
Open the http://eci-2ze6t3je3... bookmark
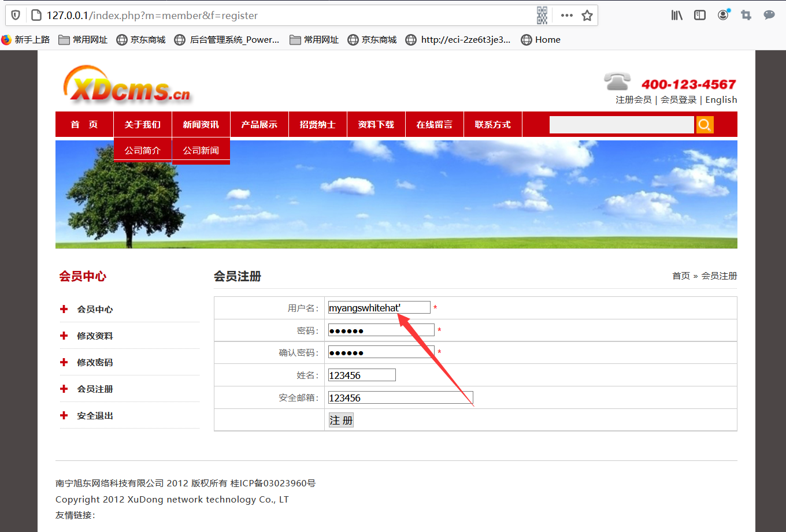[x=458, y=40]
